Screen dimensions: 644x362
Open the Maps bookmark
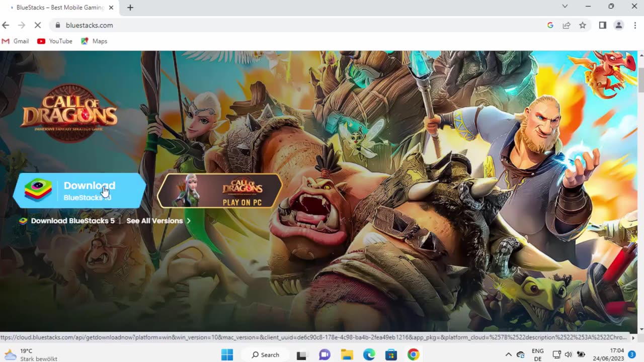[x=94, y=41]
